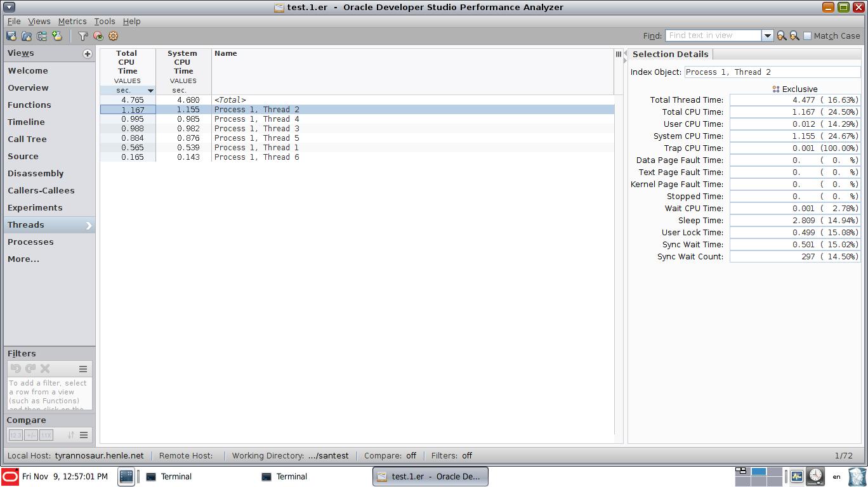Open the File menu
Viewport: 868px width, 487px height.
(14, 21)
